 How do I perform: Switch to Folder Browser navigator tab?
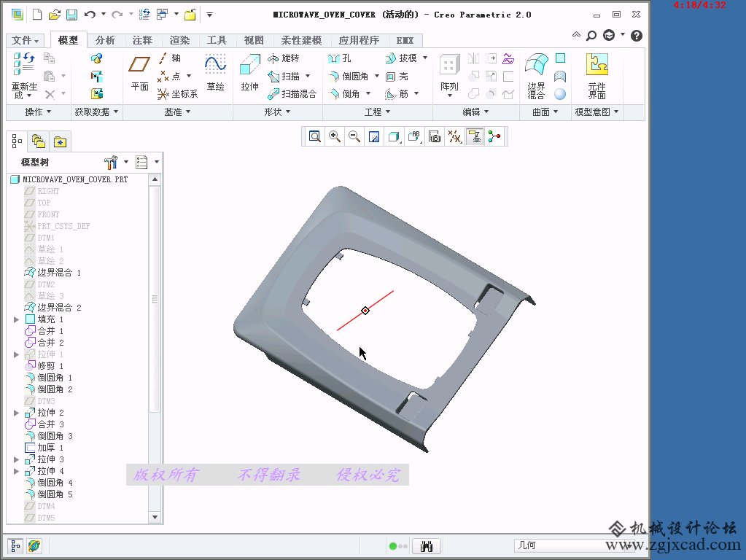(38, 141)
